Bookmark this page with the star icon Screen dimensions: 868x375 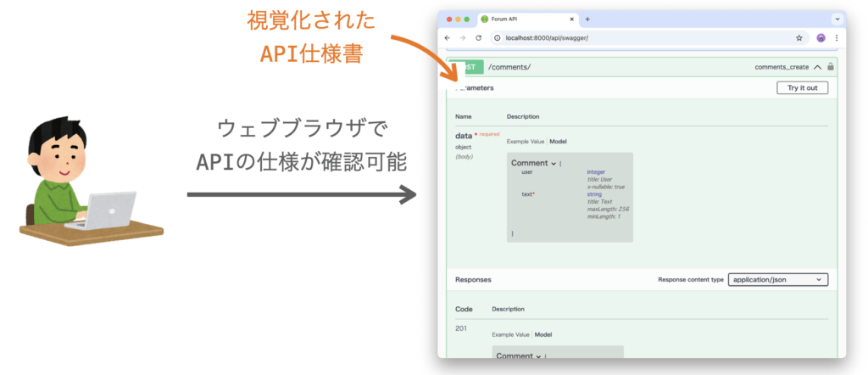pyautogui.click(x=798, y=38)
